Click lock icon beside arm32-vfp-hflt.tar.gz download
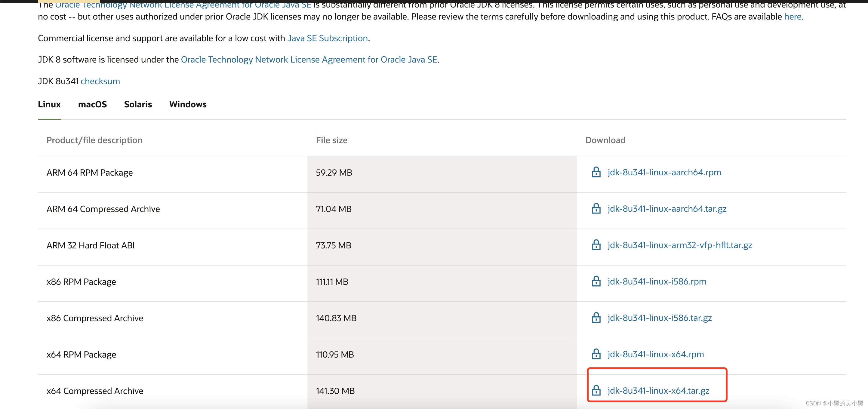 (x=596, y=245)
